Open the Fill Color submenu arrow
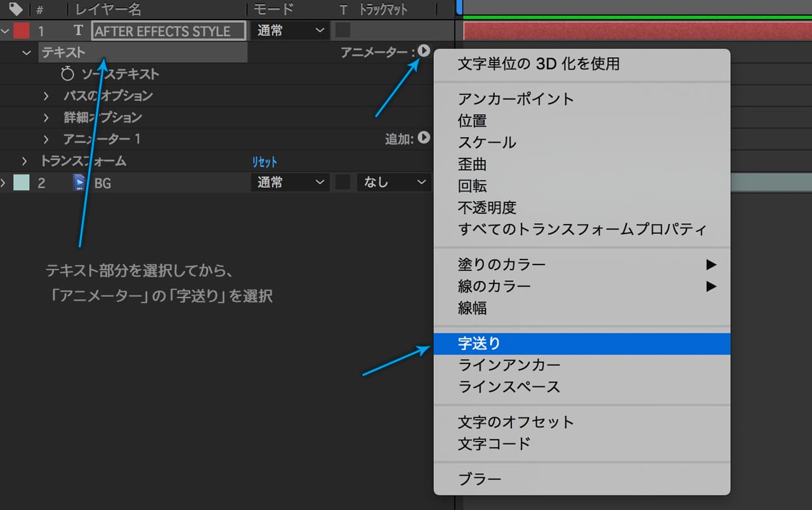 tap(711, 265)
